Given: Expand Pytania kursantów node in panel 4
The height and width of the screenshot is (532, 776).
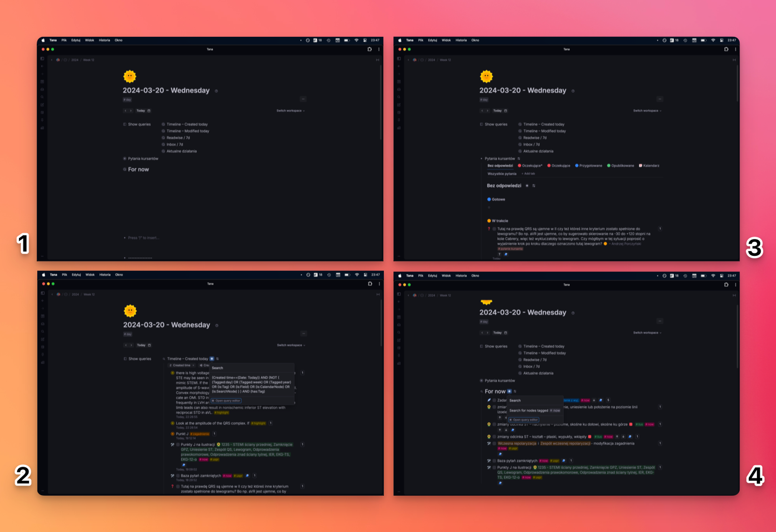Looking at the screenshot, I should pos(481,381).
